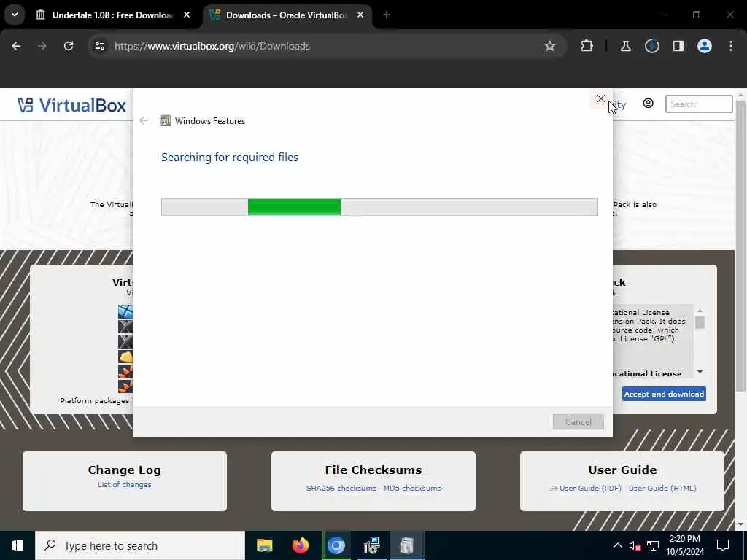Screen dimensions: 747x560
Task: Click the network tray icon
Action: [x=653, y=545]
